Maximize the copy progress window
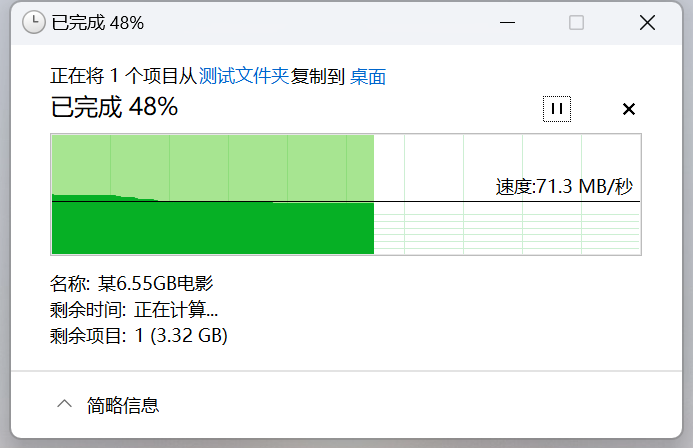Image resolution: width=693 pixels, height=448 pixels. point(576,23)
